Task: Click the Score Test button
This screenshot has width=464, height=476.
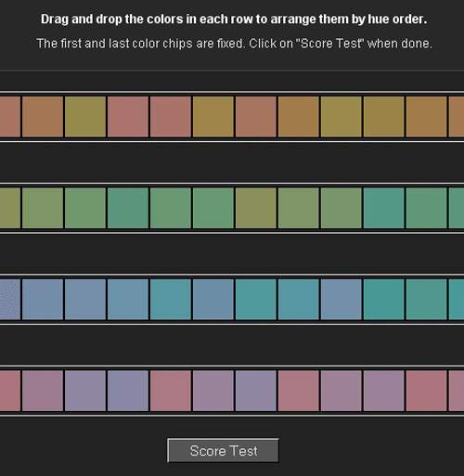Action: (223, 450)
